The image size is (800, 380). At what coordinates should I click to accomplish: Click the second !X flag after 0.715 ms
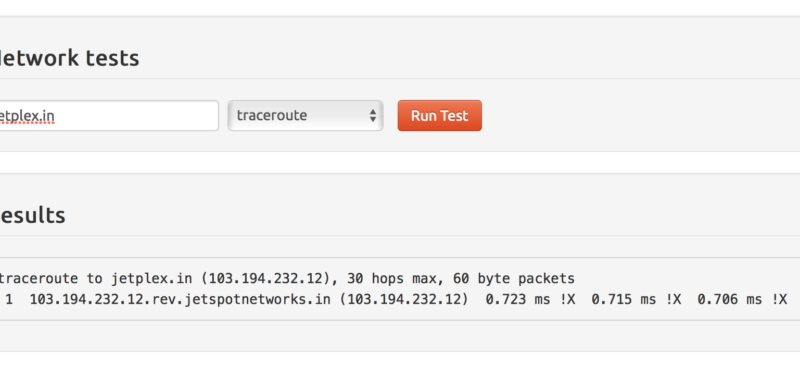click(673, 299)
